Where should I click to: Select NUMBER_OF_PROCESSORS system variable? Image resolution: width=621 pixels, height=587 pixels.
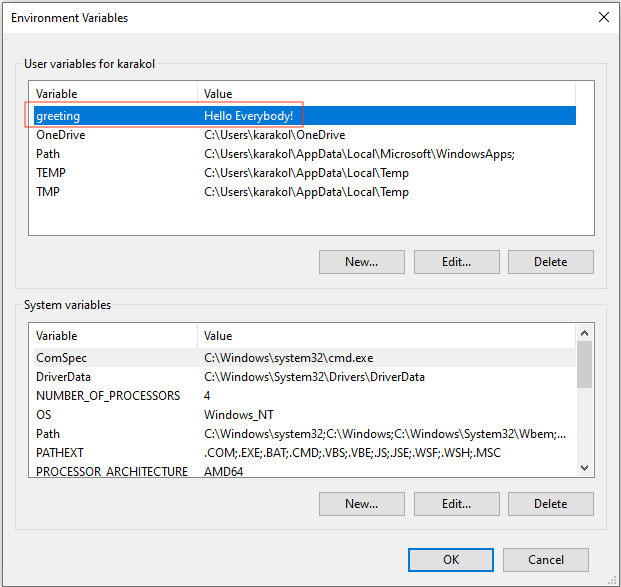[305, 396]
